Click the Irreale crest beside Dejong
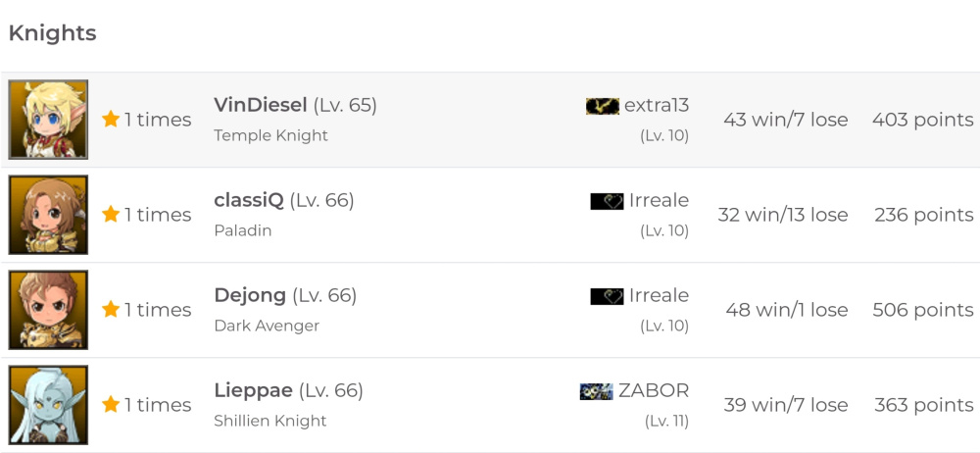 pyautogui.click(x=607, y=296)
